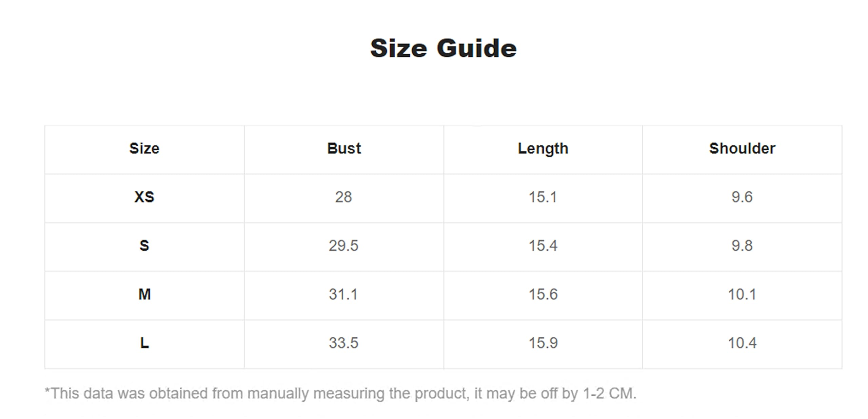The height and width of the screenshot is (419, 868).
Task: Click the L bust value 33.5
Action: pos(343,343)
